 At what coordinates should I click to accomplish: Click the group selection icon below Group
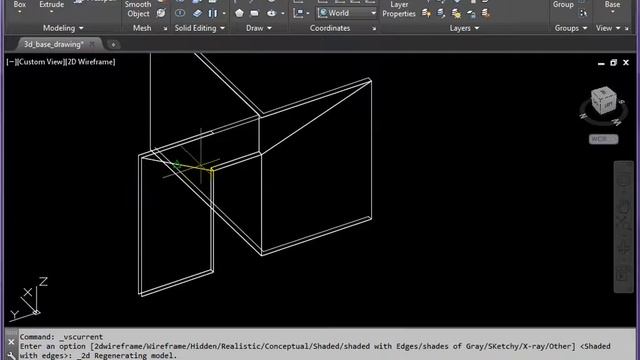tap(583, 13)
